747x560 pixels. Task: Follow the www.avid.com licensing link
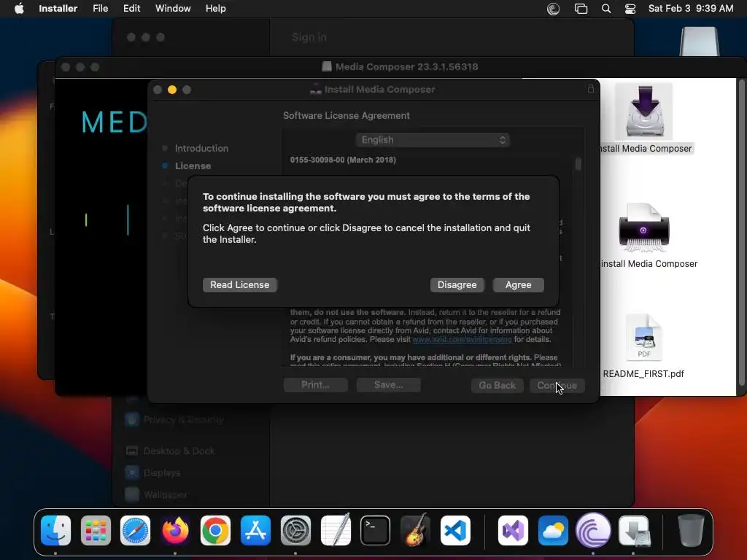coord(462,340)
